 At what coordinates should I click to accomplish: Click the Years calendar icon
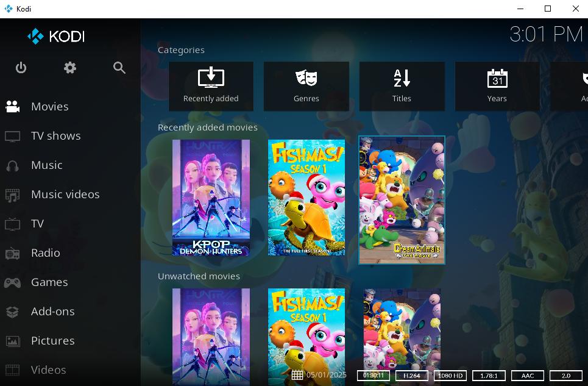[x=497, y=78]
